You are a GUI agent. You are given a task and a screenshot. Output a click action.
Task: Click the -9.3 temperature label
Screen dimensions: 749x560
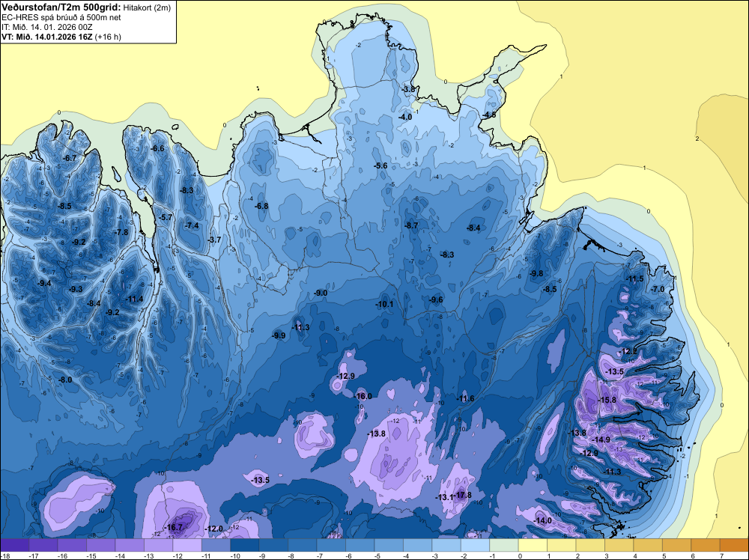pos(76,289)
